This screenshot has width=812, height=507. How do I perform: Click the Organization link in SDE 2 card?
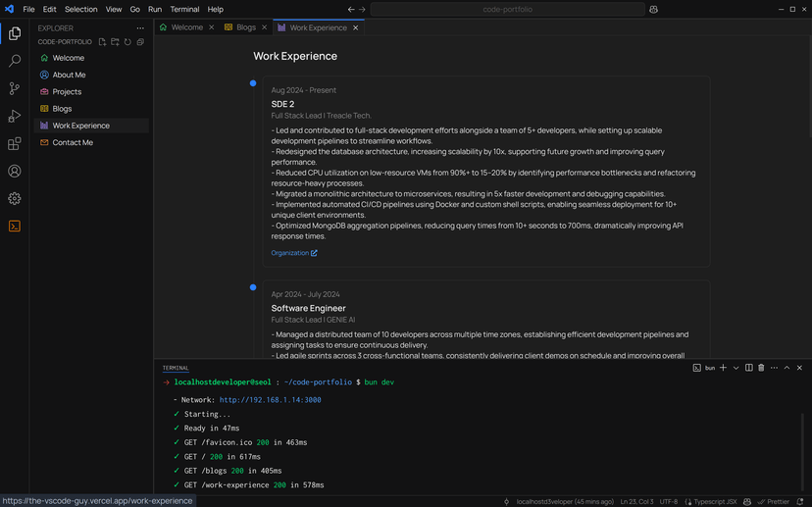coord(294,253)
